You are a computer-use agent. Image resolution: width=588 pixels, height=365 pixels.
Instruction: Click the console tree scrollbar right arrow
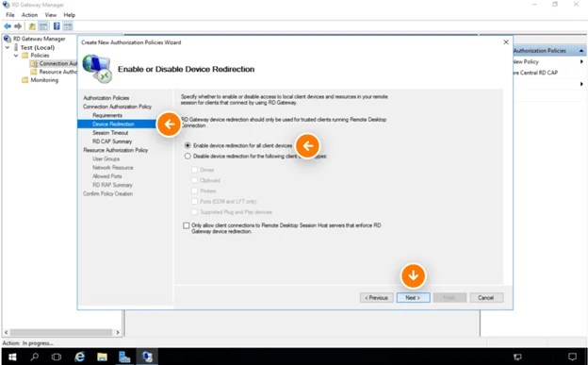coord(118,332)
